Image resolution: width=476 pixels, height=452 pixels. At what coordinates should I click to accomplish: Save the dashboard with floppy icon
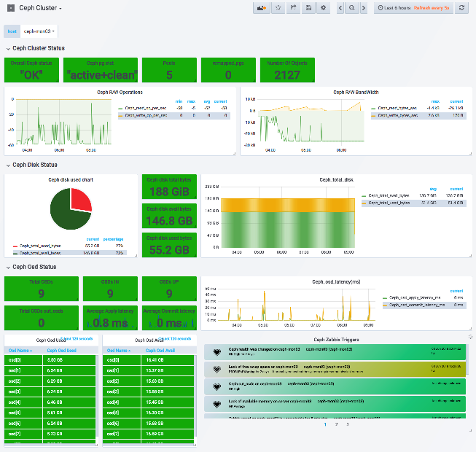pyautogui.click(x=308, y=8)
